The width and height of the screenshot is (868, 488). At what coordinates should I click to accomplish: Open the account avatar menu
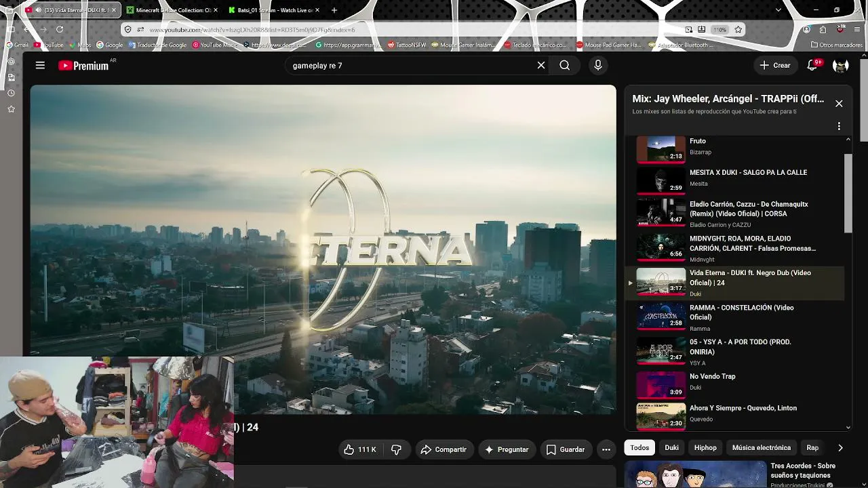841,65
